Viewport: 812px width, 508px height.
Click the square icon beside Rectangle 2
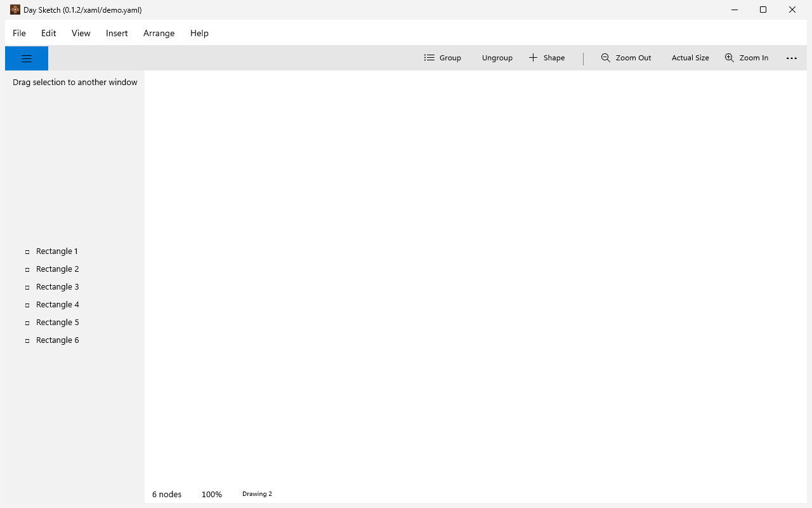tap(27, 270)
